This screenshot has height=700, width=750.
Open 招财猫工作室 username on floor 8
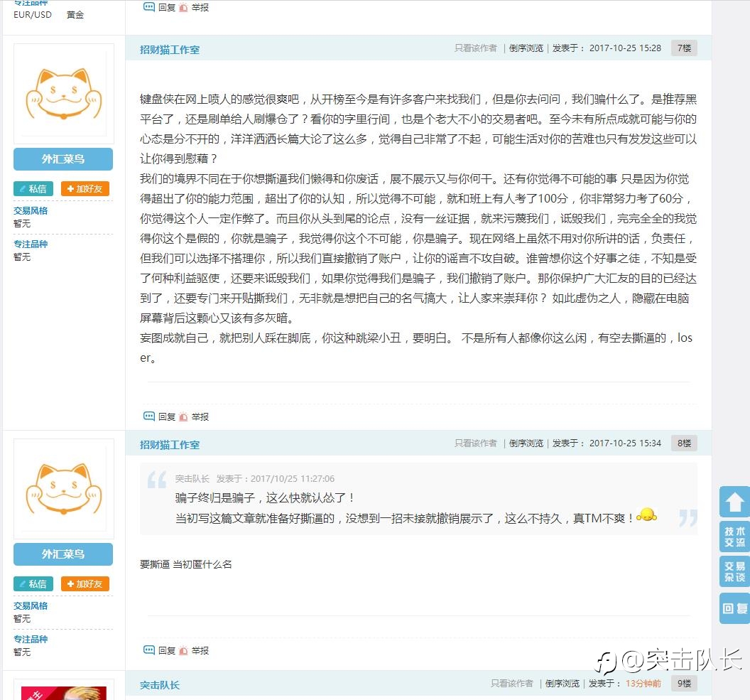[x=169, y=444]
